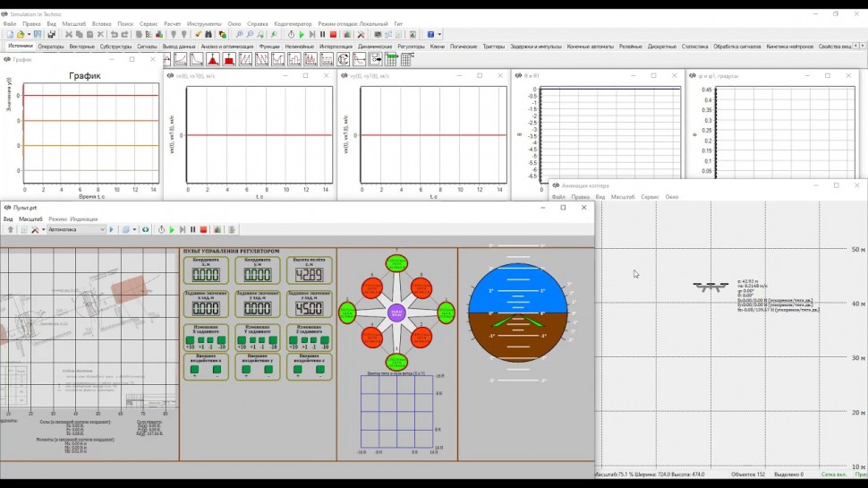Screen dimensions: 868x488
Task: Click the green Start button in Пульт toolbar
Action: coord(172,230)
